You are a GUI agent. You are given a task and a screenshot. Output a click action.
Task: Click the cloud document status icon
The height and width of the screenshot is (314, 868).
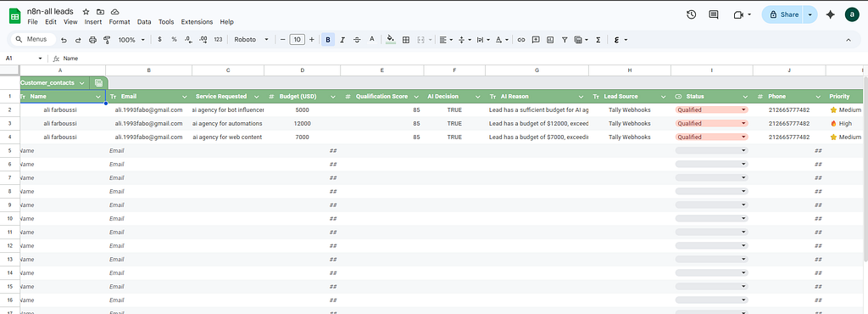[x=114, y=12]
